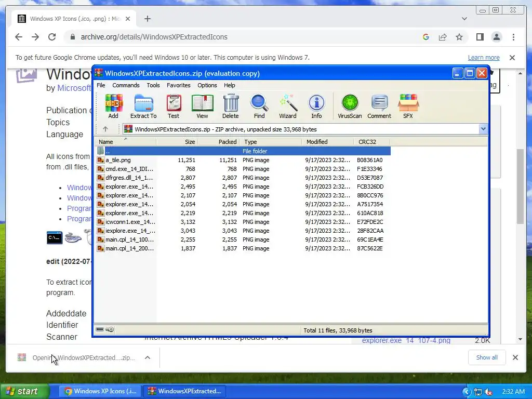Screen dimensions: 532x399
Task: Click the drive icon in status bar
Action: [100, 329]
